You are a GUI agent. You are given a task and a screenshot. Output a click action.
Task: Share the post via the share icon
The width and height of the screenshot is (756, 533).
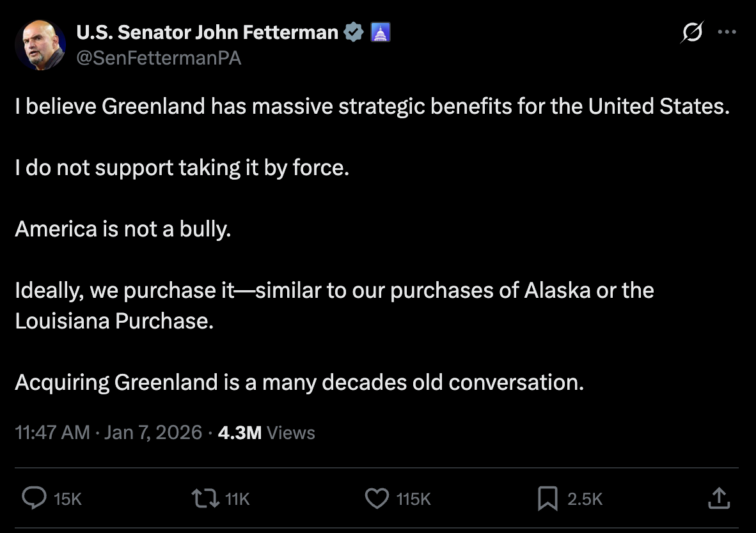tap(719, 498)
